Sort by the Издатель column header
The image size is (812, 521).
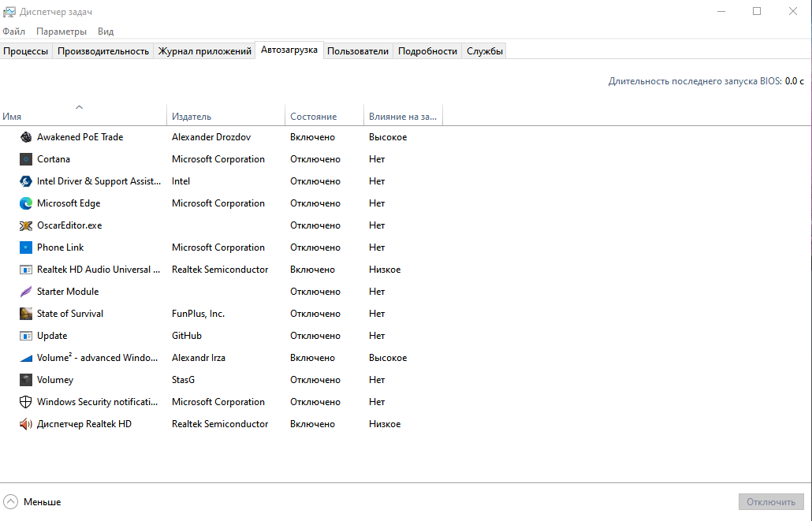pyautogui.click(x=225, y=114)
